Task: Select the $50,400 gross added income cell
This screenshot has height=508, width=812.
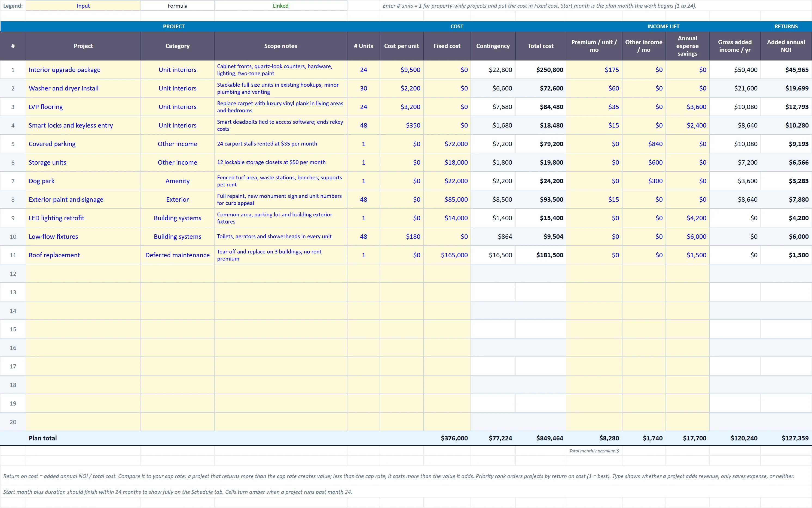Action: coord(734,69)
